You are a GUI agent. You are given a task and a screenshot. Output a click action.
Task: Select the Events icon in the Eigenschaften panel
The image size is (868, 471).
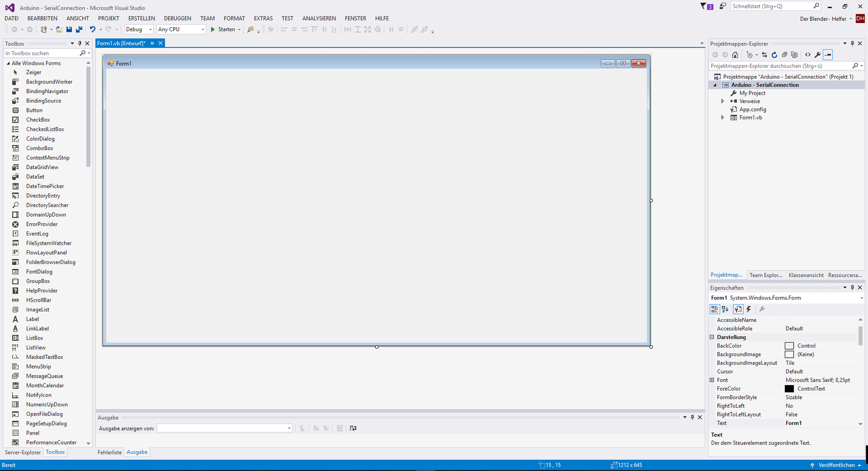pos(749,309)
